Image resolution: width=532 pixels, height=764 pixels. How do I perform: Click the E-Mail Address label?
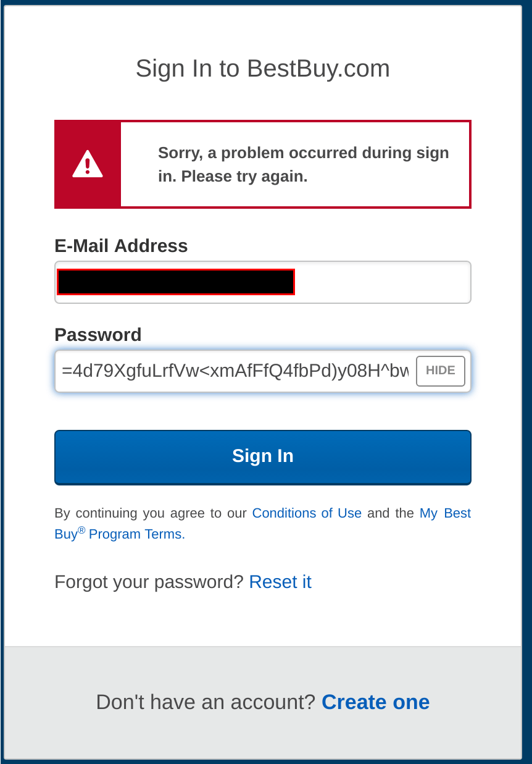(x=121, y=246)
